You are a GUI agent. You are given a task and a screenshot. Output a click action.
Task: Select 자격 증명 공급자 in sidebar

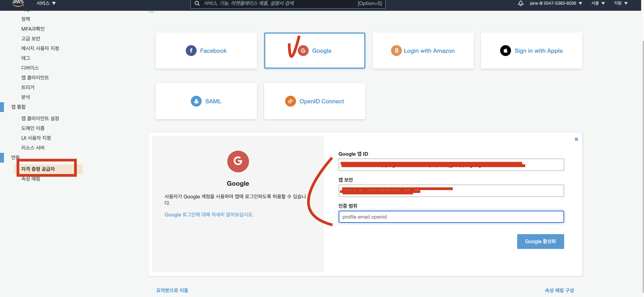point(38,169)
